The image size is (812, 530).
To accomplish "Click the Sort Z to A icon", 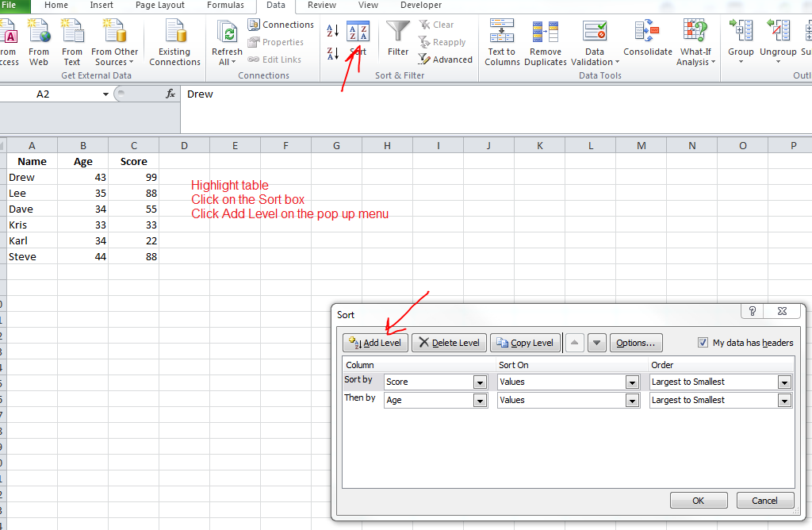I will pyautogui.click(x=333, y=54).
